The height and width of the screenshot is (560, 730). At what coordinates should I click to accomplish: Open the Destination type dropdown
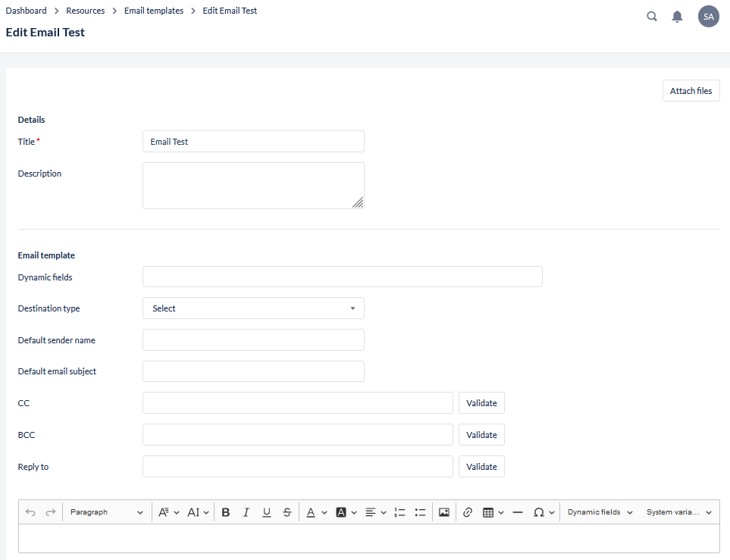[253, 308]
